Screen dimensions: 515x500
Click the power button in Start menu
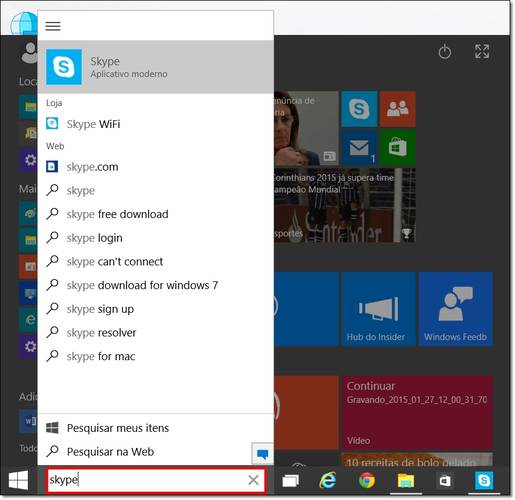pyautogui.click(x=445, y=52)
